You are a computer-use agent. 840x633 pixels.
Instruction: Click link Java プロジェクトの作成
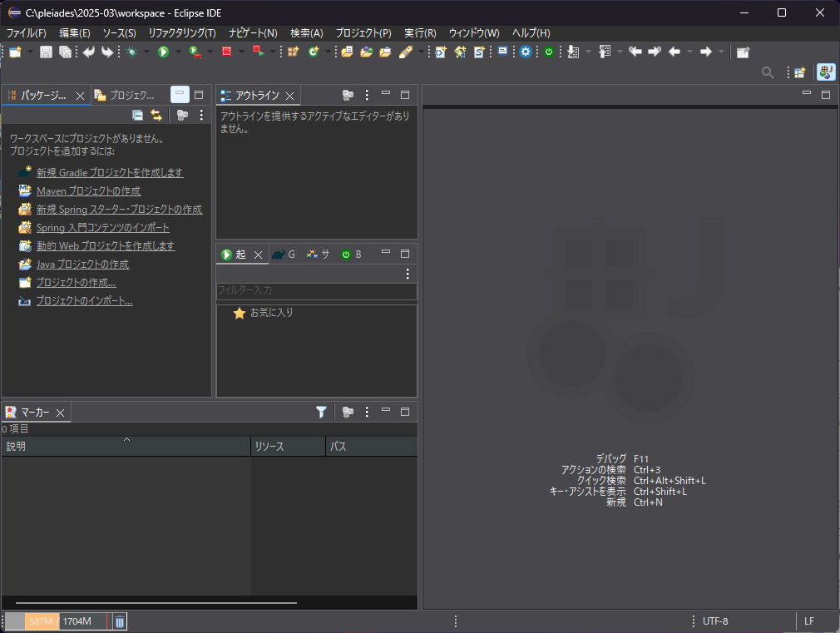(83, 265)
